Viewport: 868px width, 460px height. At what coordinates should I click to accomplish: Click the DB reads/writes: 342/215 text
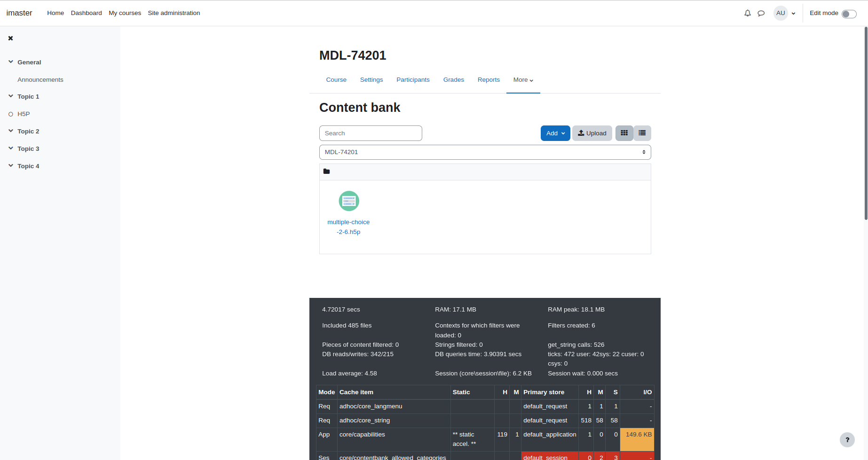click(358, 354)
